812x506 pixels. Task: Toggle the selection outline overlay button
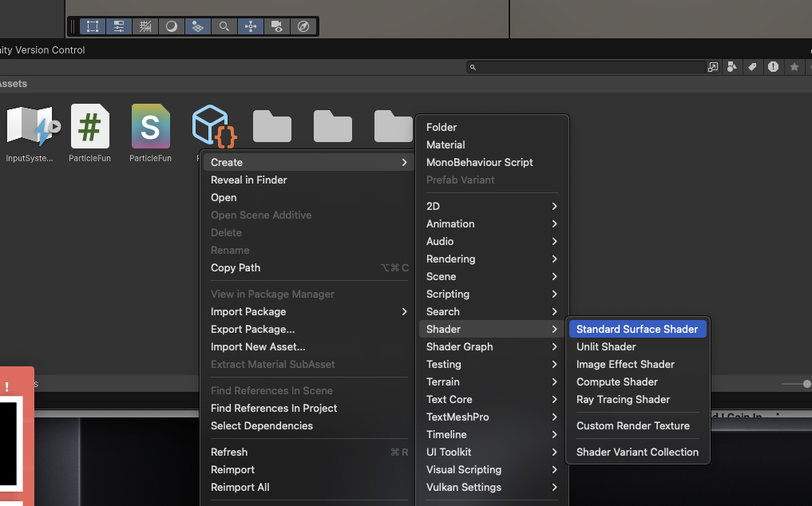tap(93, 26)
